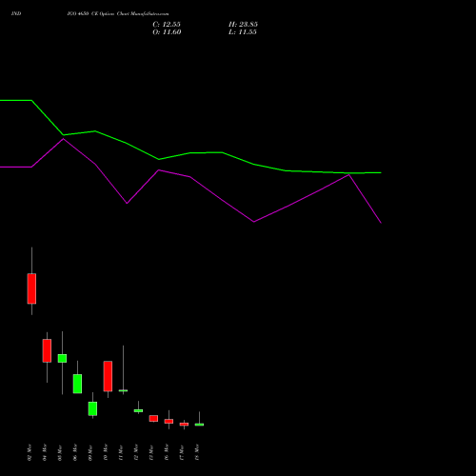Viewport: 476px width, 476px height.
Task: Click the low value L: 11.55
Action: (243, 32)
